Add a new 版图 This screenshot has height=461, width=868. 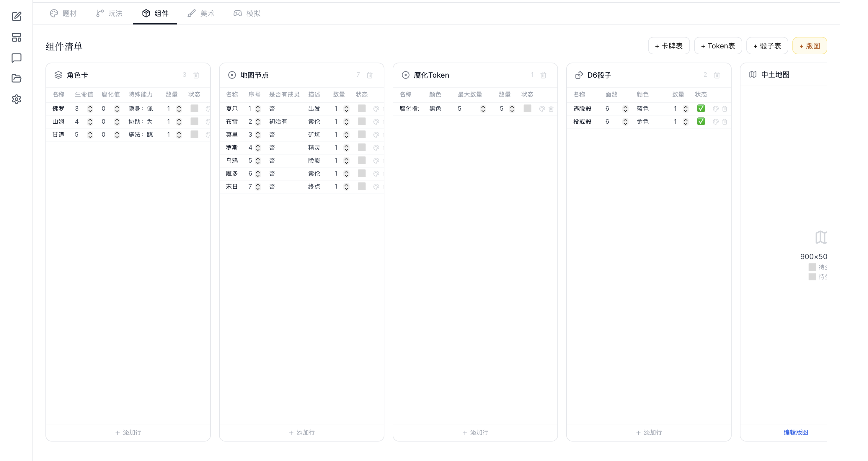pos(810,46)
